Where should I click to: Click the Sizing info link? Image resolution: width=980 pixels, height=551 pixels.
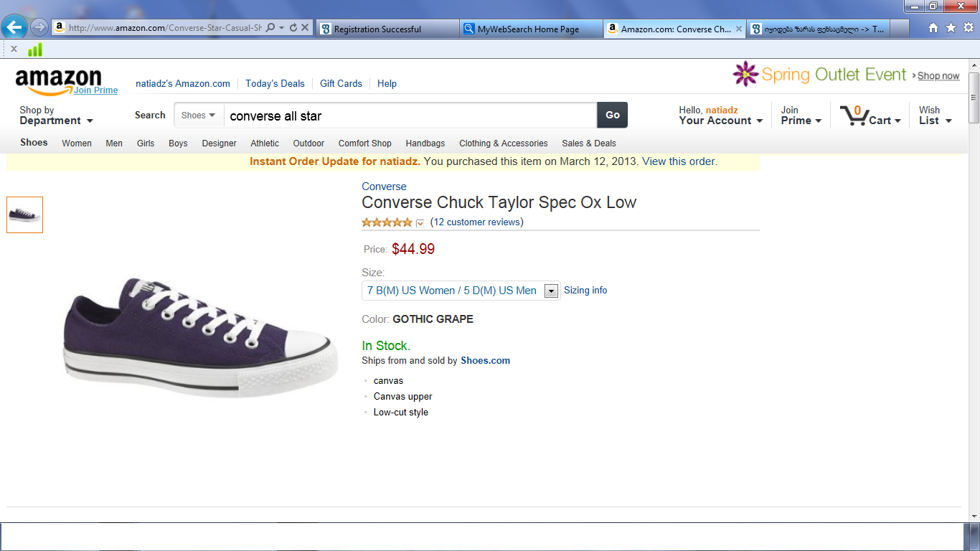585,291
